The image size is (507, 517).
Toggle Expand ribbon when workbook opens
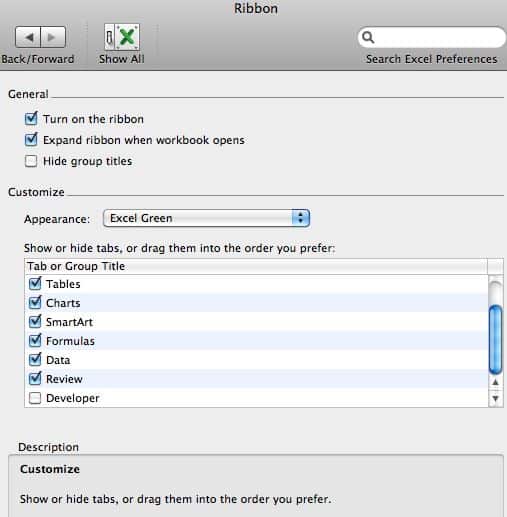coord(31,139)
